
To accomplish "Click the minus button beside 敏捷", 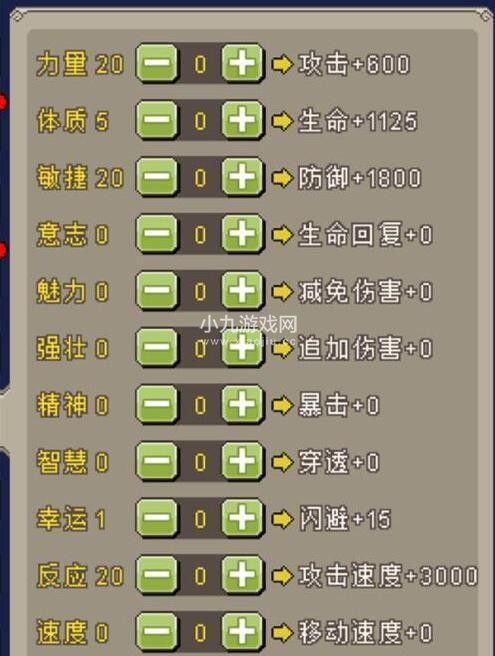I will (156, 177).
